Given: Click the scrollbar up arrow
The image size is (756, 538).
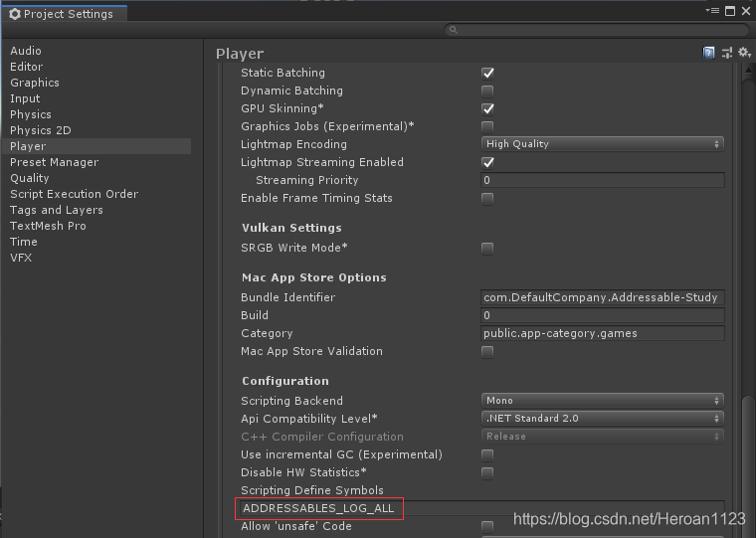Looking at the screenshot, I should pyautogui.click(x=748, y=70).
